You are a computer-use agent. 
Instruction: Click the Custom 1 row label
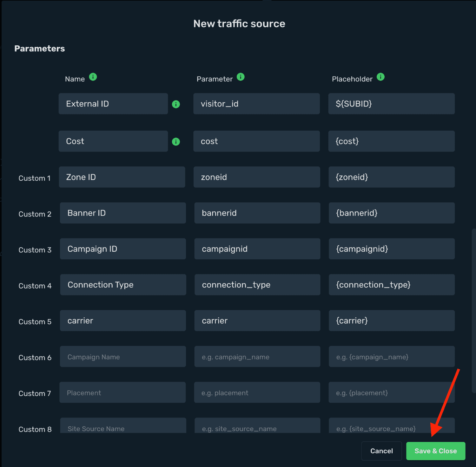coord(35,178)
